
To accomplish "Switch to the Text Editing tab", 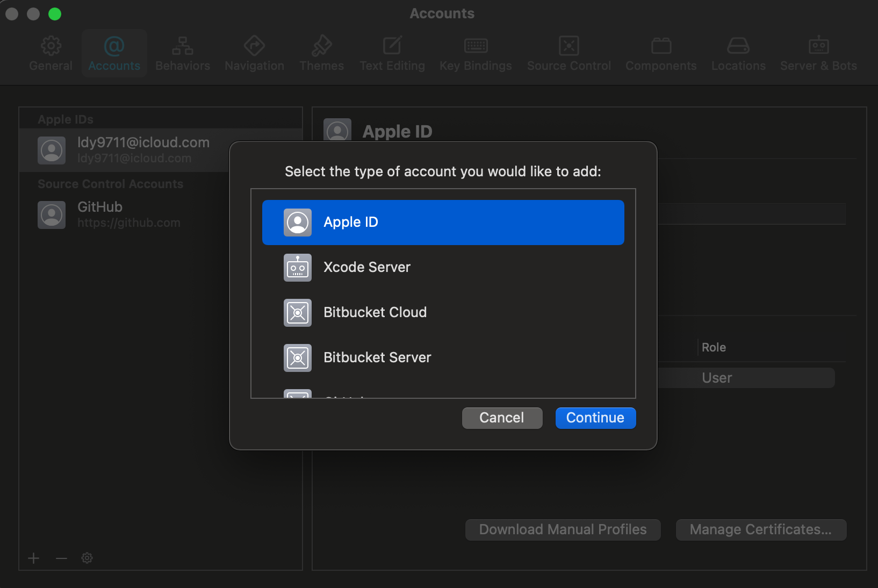I will point(392,54).
